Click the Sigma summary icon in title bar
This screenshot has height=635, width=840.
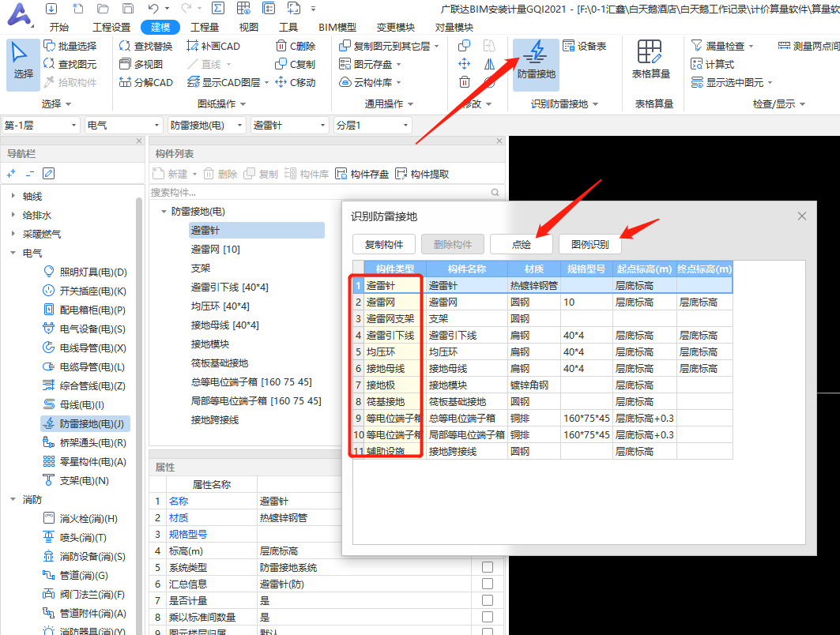218,9
